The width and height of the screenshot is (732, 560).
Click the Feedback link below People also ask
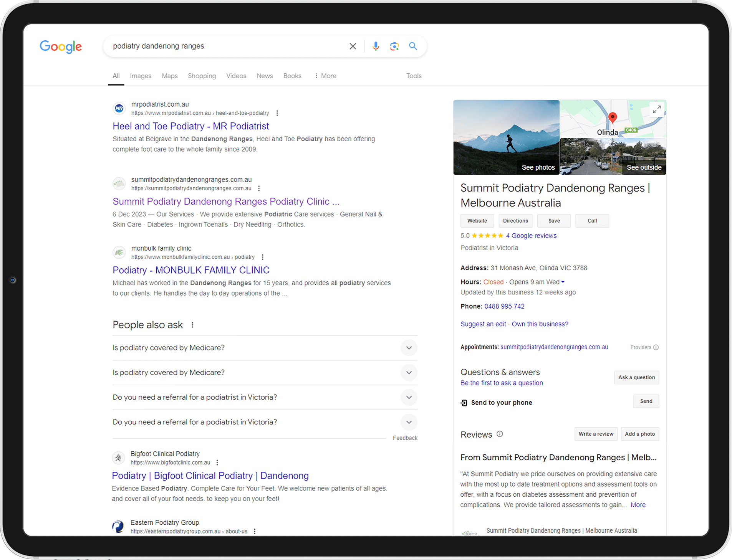pyautogui.click(x=405, y=438)
